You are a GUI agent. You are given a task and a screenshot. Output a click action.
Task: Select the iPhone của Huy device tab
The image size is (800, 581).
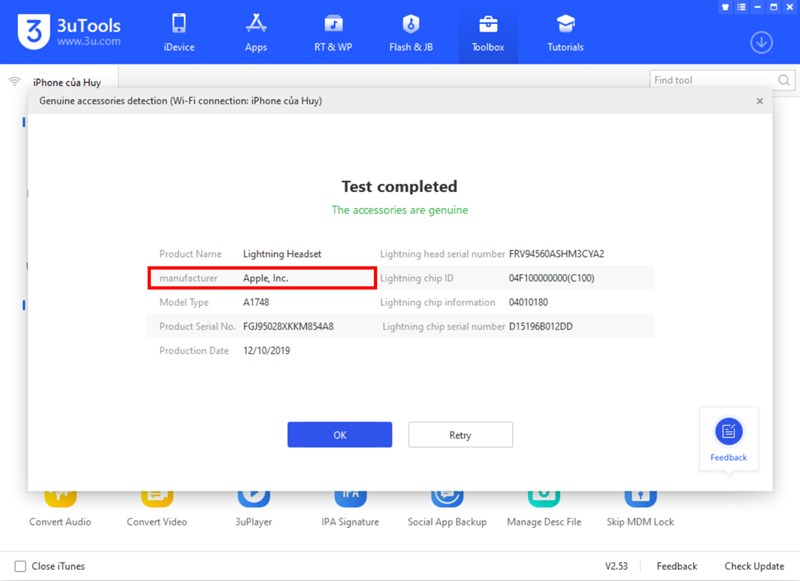[x=67, y=82]
